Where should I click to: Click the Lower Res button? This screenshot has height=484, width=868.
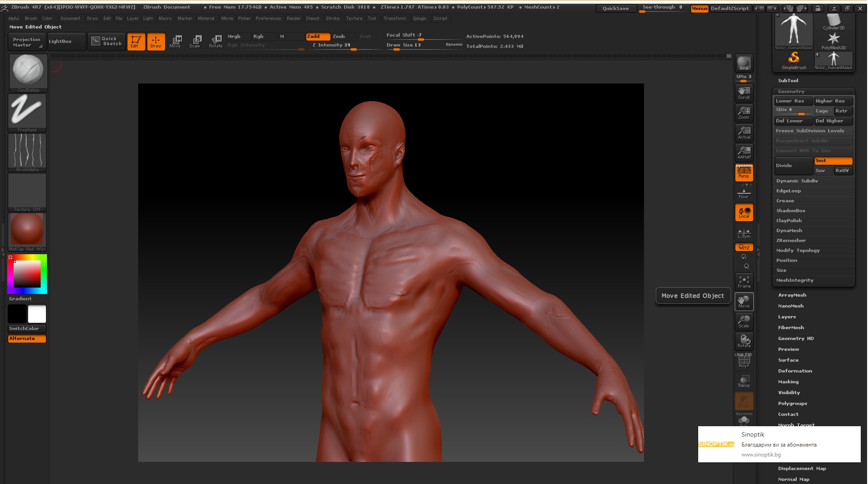(793, 101)
